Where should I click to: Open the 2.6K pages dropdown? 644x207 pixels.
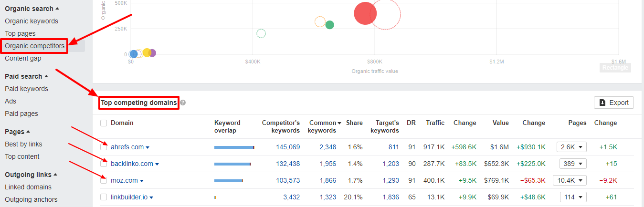point(571,147)
